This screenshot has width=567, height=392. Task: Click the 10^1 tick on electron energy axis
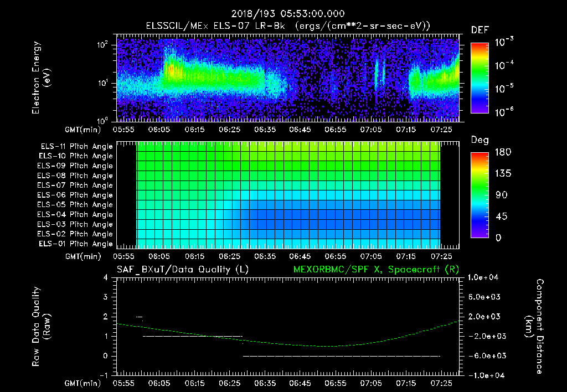click(x=102, y=83)
